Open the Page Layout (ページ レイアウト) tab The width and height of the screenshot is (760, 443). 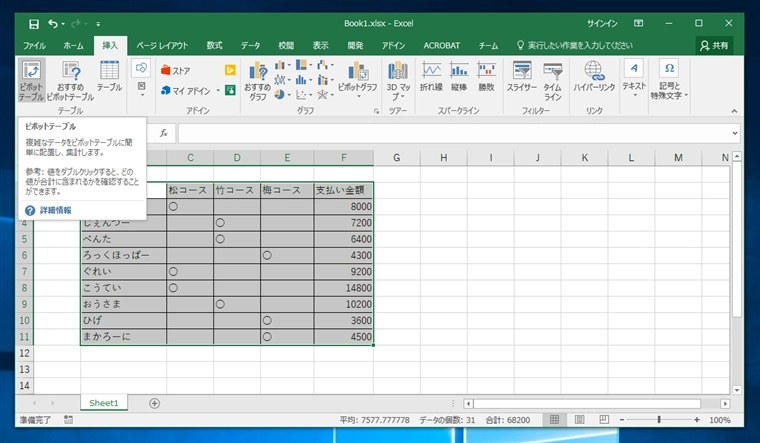(x=162, y=46)
